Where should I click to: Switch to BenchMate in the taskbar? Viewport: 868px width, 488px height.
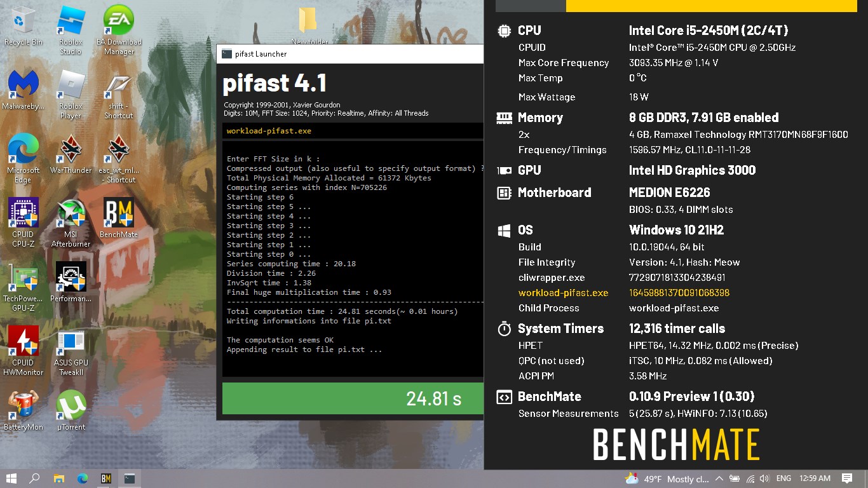(106, 478)
